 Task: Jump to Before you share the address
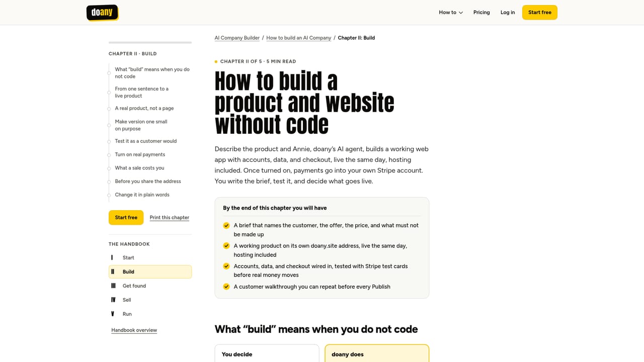click(x=148, y=182)
